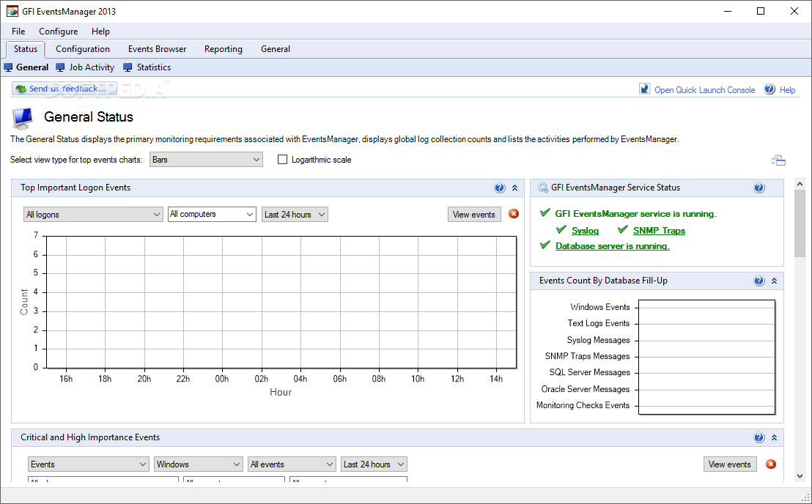812x504 pixels.
Task: Click the Help link at top right
Action: 787,89
